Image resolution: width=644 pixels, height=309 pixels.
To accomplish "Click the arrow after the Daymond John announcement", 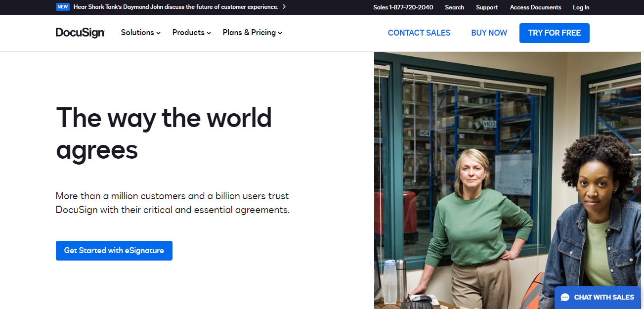I will [x=284, y=7].
